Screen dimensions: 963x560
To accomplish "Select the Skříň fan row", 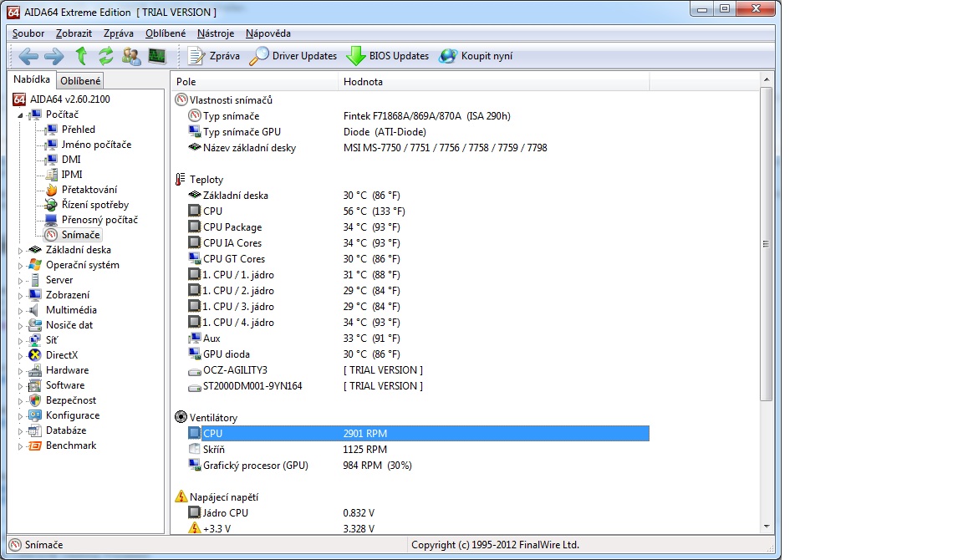I will coord(418,450).
